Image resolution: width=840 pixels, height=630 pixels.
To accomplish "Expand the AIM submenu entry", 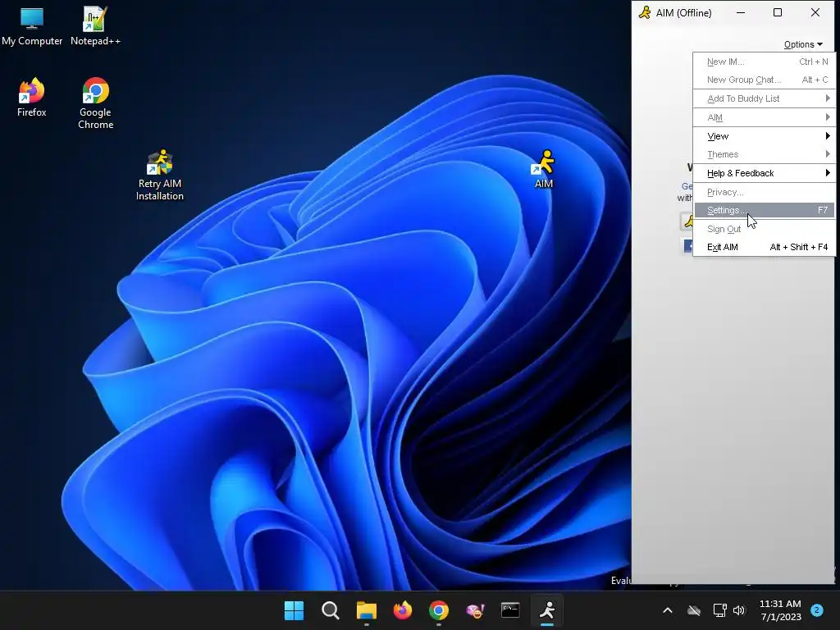I will (x=764, y=117).
